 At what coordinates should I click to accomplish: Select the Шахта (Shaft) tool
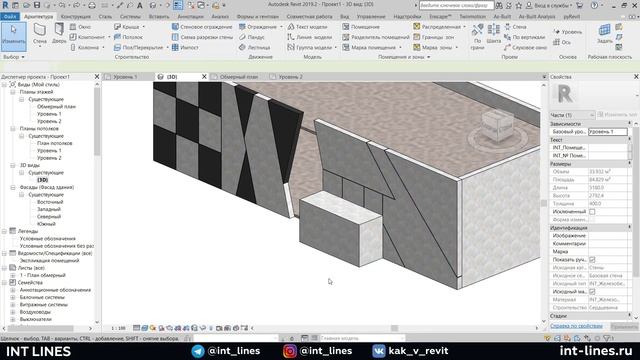[493, 34]
